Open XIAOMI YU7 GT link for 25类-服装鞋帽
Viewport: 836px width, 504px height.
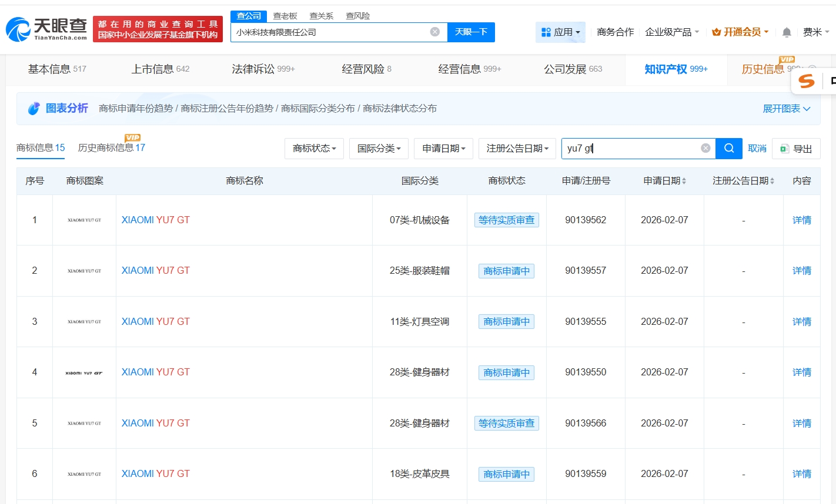point(155,271)
